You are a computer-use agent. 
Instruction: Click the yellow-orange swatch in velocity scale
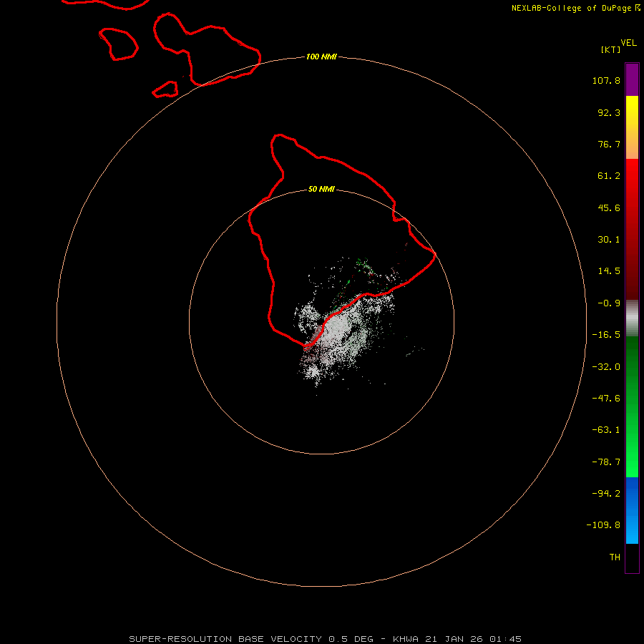[x=632, y=127]
